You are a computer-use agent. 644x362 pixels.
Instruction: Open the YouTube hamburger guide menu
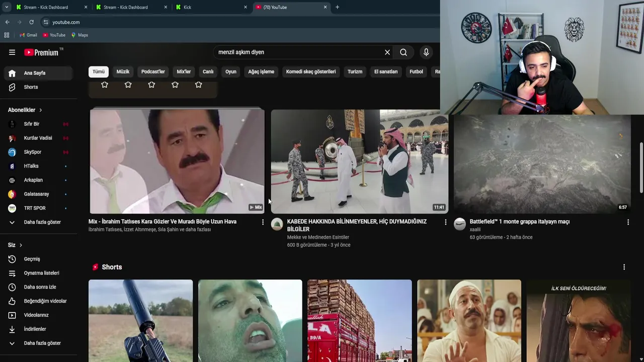pos(12,52)
